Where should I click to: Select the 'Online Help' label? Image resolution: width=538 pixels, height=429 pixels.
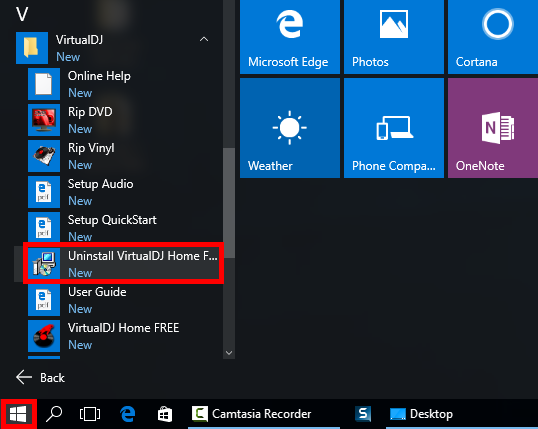(99, 76)
